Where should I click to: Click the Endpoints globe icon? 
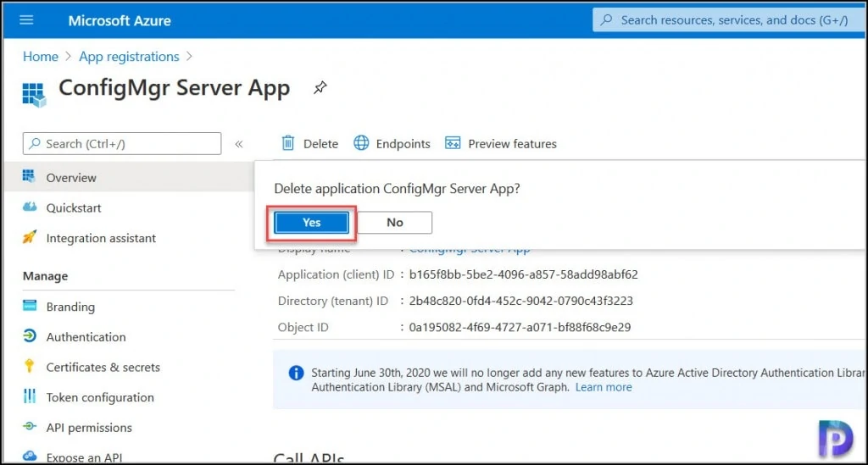click(361, 143)
